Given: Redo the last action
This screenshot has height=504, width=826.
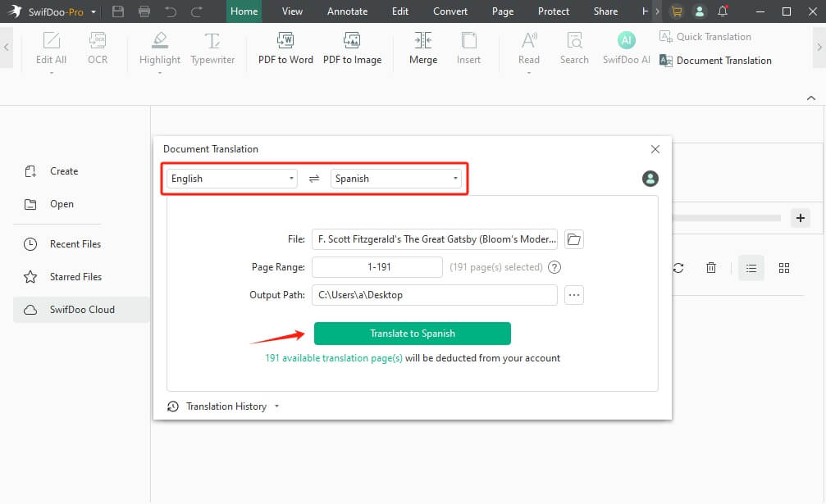Looking at the screenshot, I should [197, 11].
